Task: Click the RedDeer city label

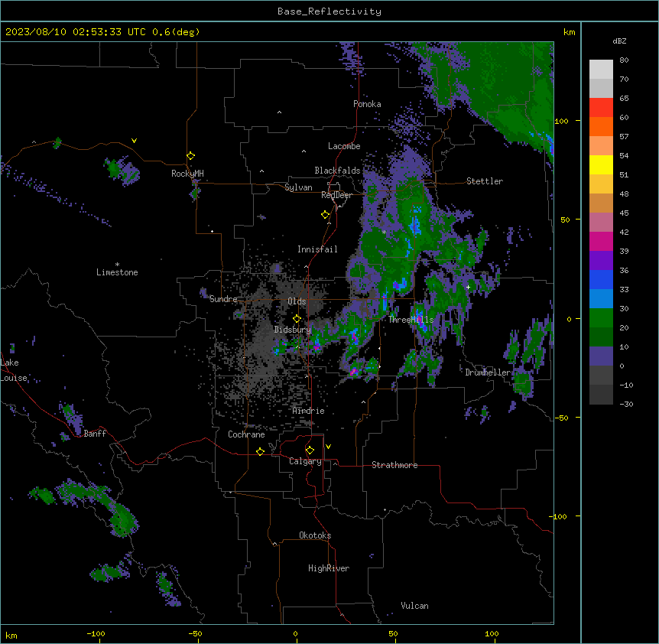Action: (x=336, y=196)
